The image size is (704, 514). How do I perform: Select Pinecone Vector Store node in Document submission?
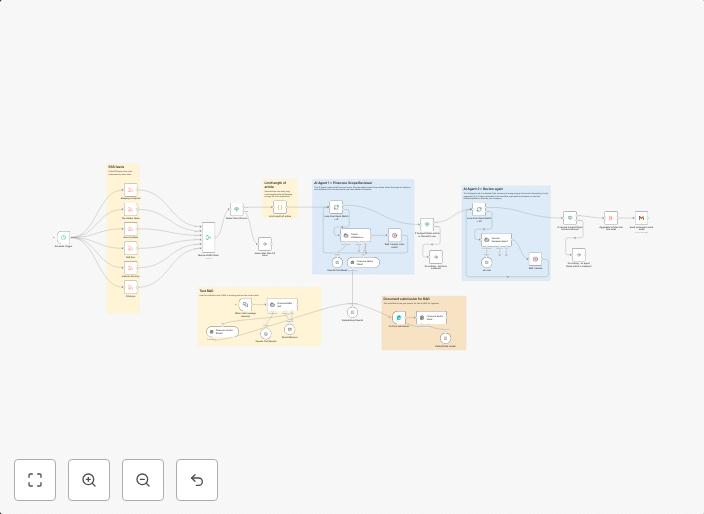(x=431, y=318)
